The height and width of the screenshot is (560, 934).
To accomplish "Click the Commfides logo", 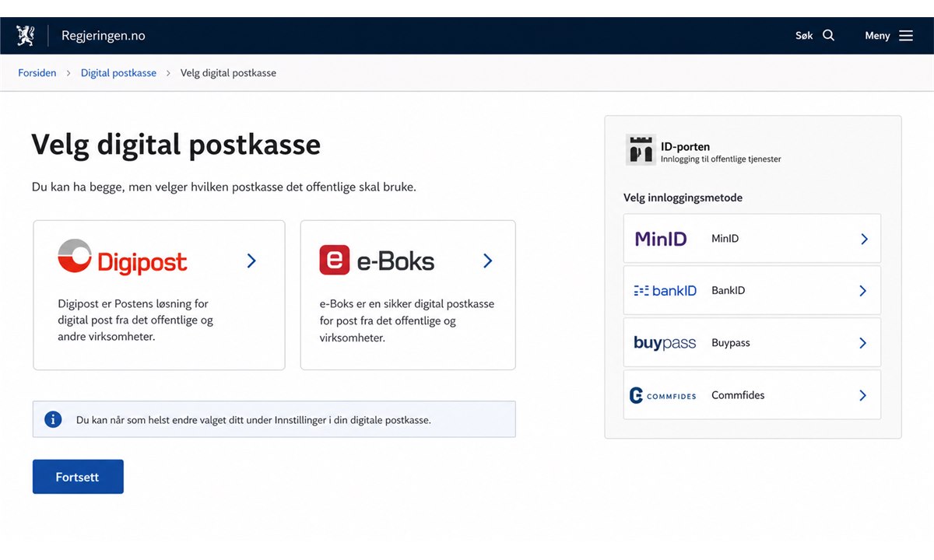I will point(662,396).
